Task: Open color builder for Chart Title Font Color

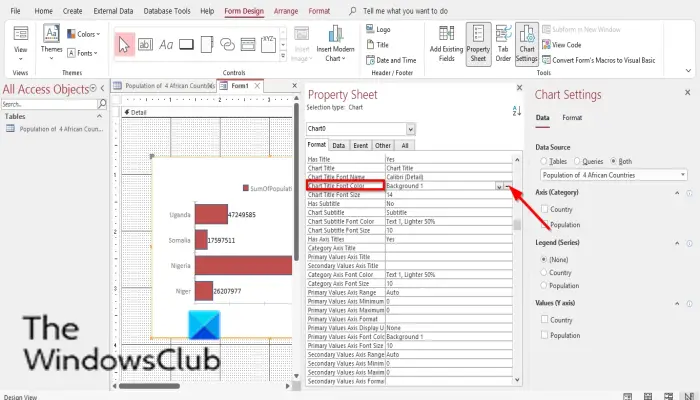Action: (x=508, y=186)
